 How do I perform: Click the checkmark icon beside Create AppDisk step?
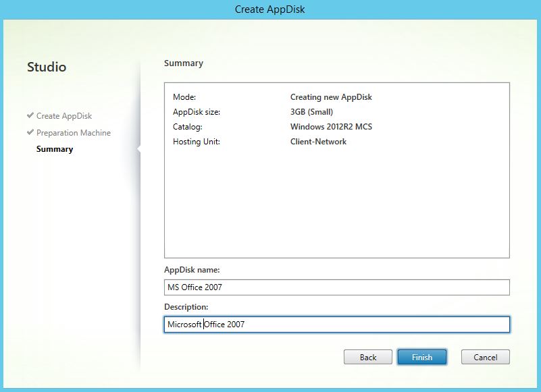point(30,115)
